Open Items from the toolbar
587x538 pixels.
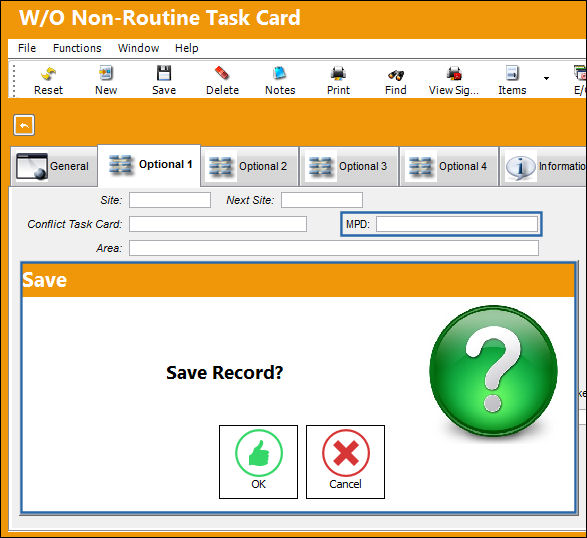[x=512, y=81]
